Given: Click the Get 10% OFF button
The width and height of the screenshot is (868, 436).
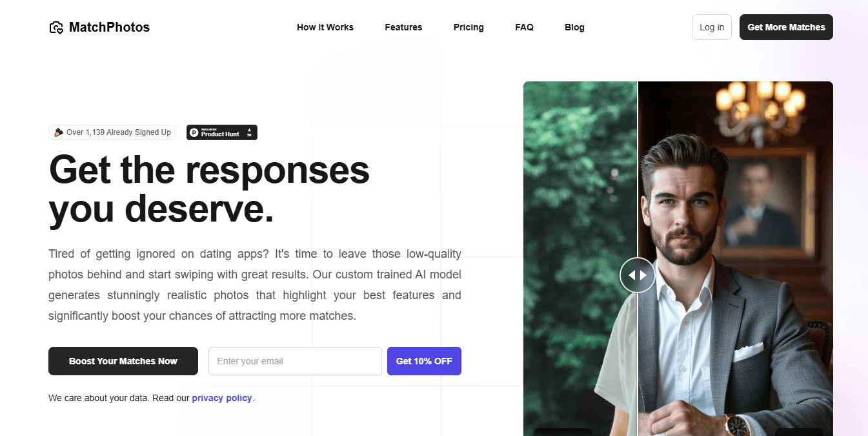Looking at the screenshot, I should click(424, 361).
